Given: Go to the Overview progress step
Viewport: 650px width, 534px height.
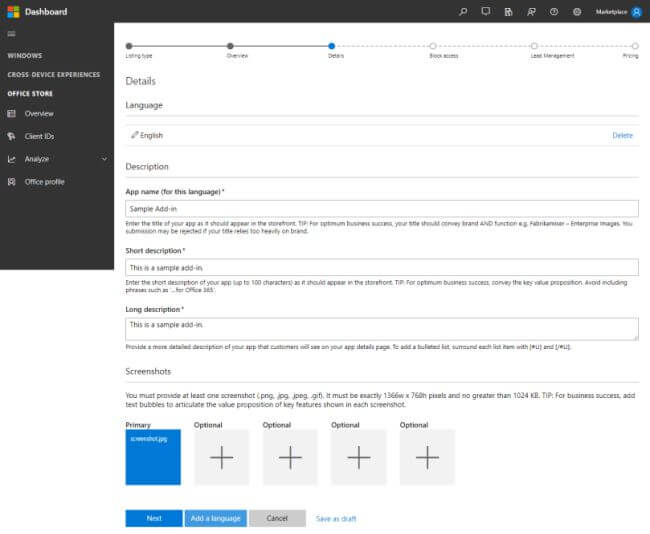Looking at the screenshot, I should pyautogui.click(x=230, y=46).
